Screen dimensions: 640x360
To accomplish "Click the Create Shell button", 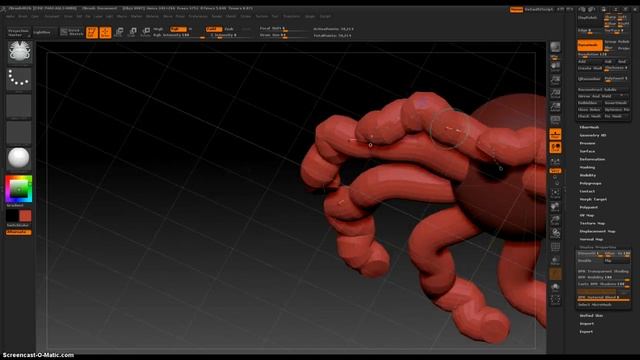I will (590, 68).
